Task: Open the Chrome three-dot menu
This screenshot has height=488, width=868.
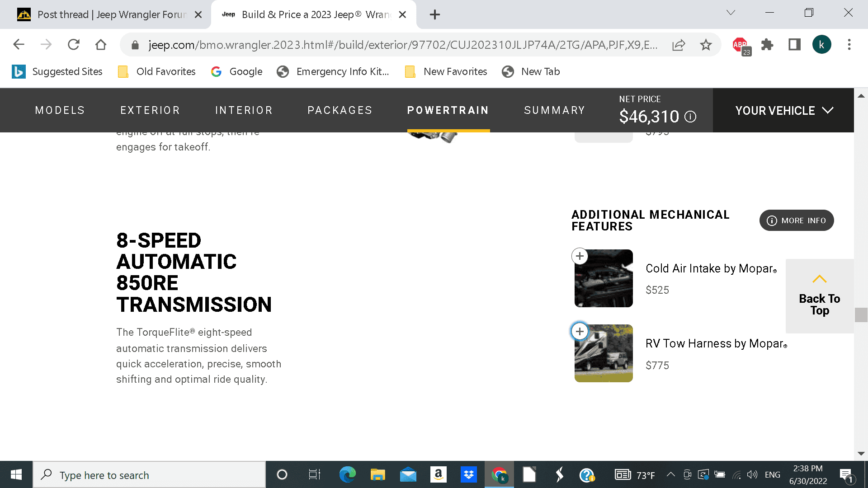Action: [849, 44]
